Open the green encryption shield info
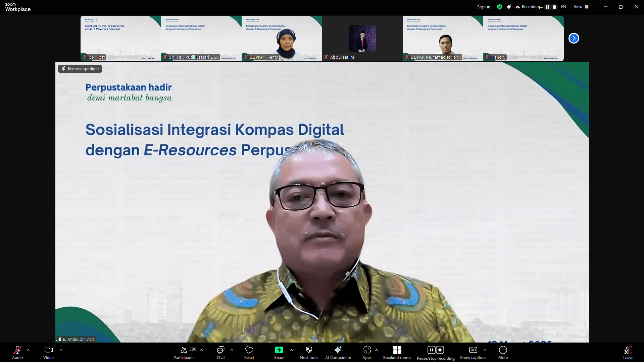Screen dimensions: 644x362 [500, 7]
